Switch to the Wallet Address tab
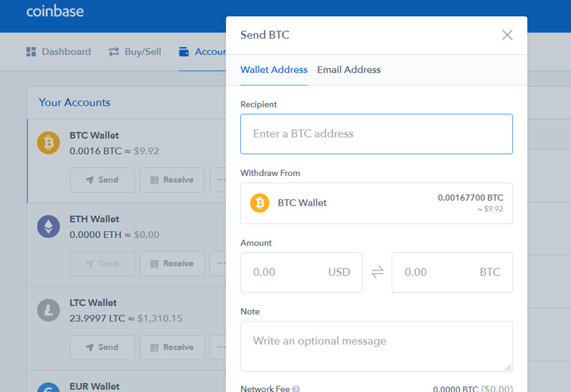571x392 pixels. [x=274, y=69]
